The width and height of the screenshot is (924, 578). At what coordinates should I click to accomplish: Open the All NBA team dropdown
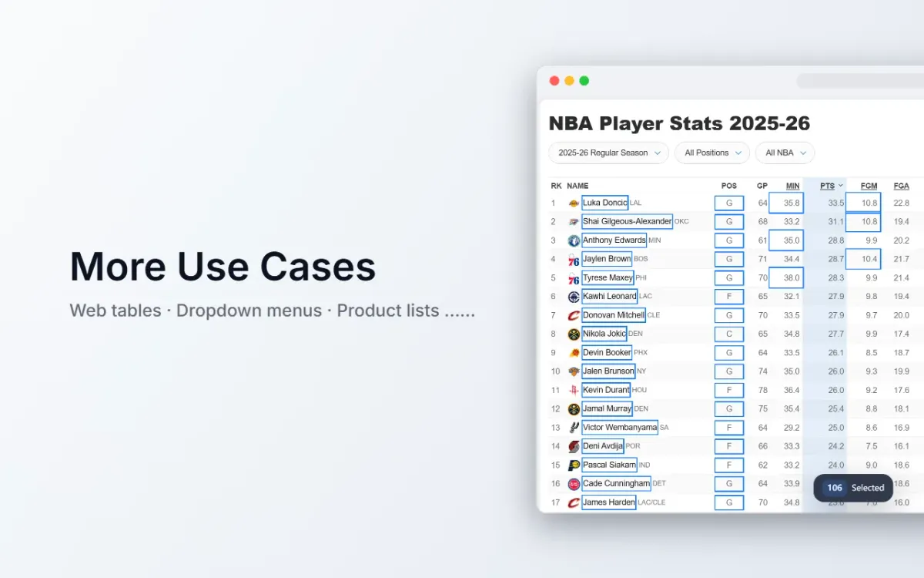coord(785,153)
